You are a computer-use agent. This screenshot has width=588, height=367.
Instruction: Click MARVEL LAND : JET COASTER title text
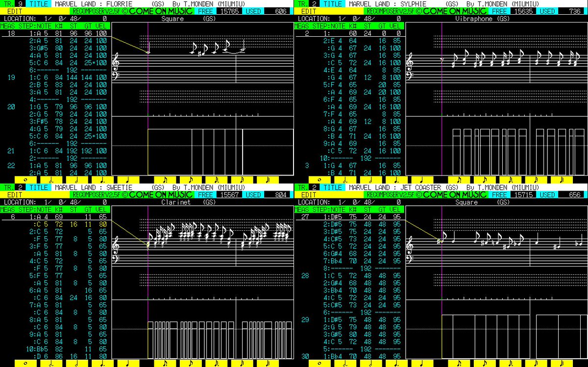click(395, 187)
